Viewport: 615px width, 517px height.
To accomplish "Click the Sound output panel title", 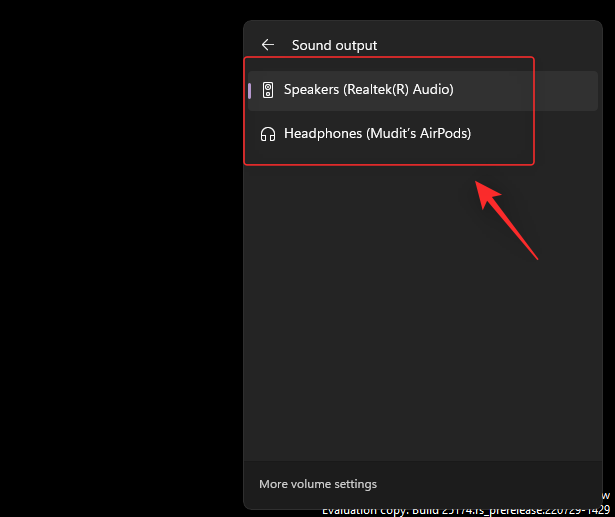I will click(334, 45).
